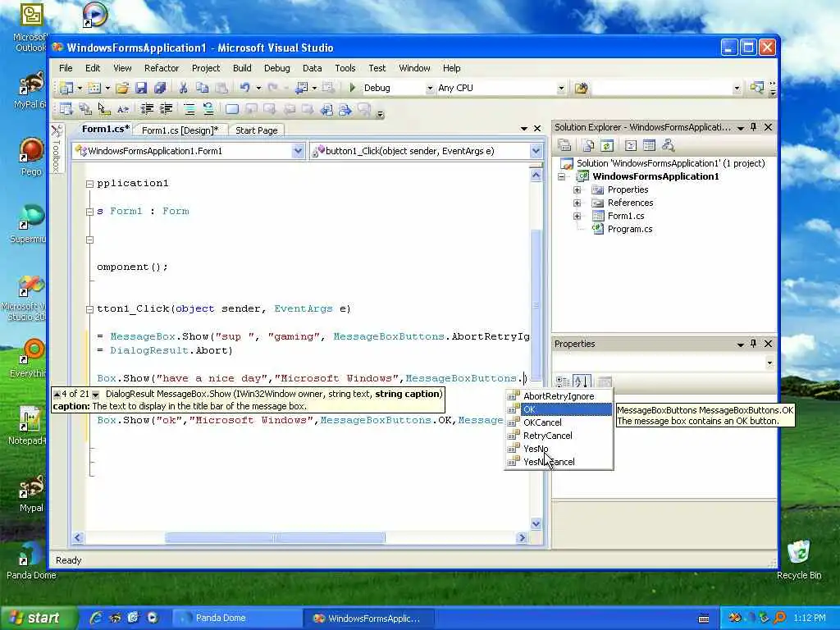Cut selection with the scissors icon
This screenshot has width=840, height=630.
183,88
